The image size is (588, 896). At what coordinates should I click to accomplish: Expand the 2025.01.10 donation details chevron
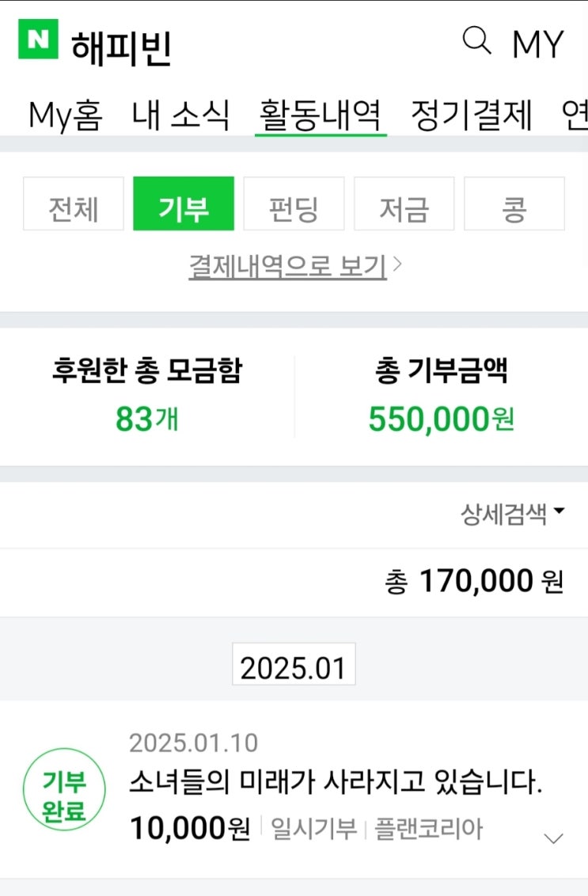pyautogui.click(x=555, y=838)
